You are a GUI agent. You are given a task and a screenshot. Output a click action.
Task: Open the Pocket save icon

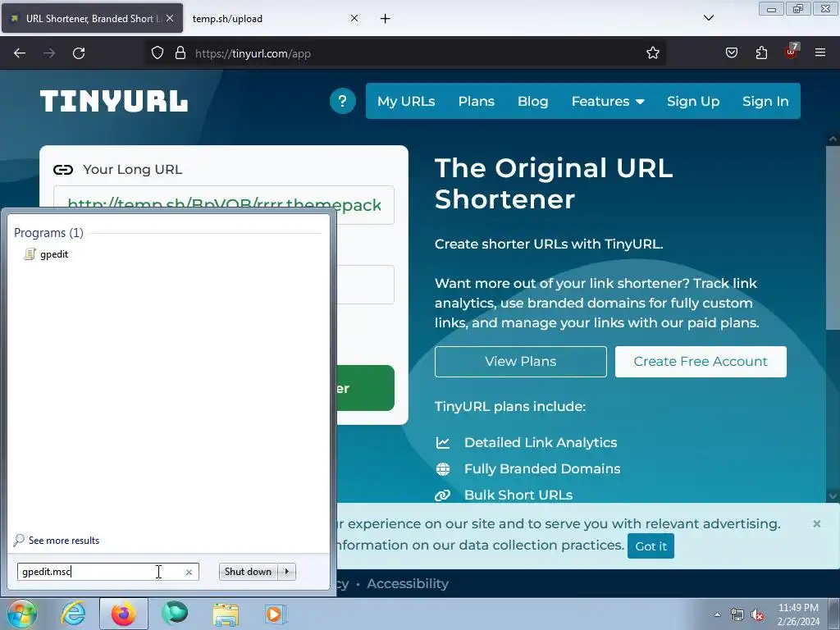pos(732,53)
